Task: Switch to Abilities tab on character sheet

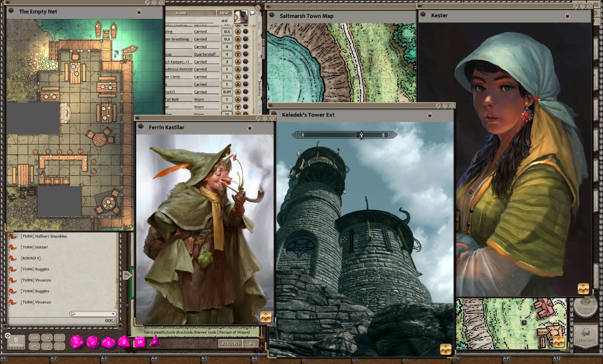Action: (259, 68)
